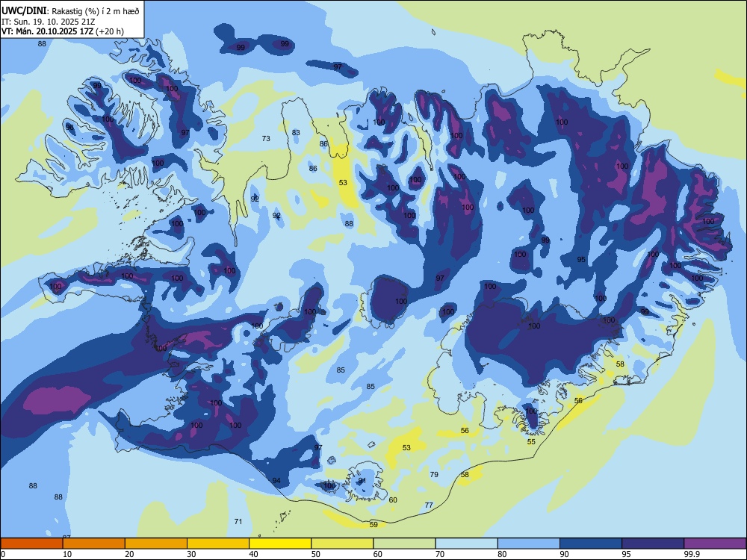Viewport: 747px width, 560px height.
Task: Click the medium blue 80–90 legend swatch
Action: point(529,543)
